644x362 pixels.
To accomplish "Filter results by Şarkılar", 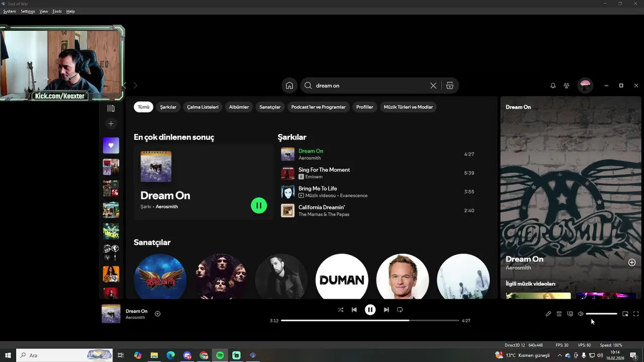I will pyautogui.click(x=168, y=107).
